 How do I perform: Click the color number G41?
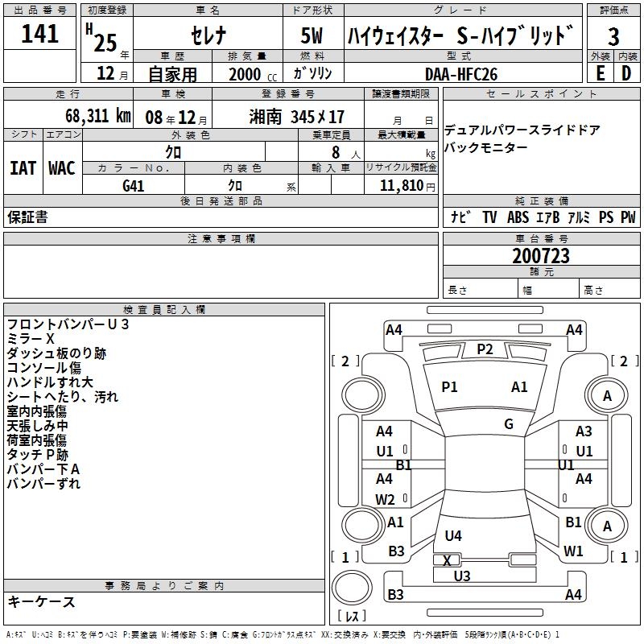[133, 186]
